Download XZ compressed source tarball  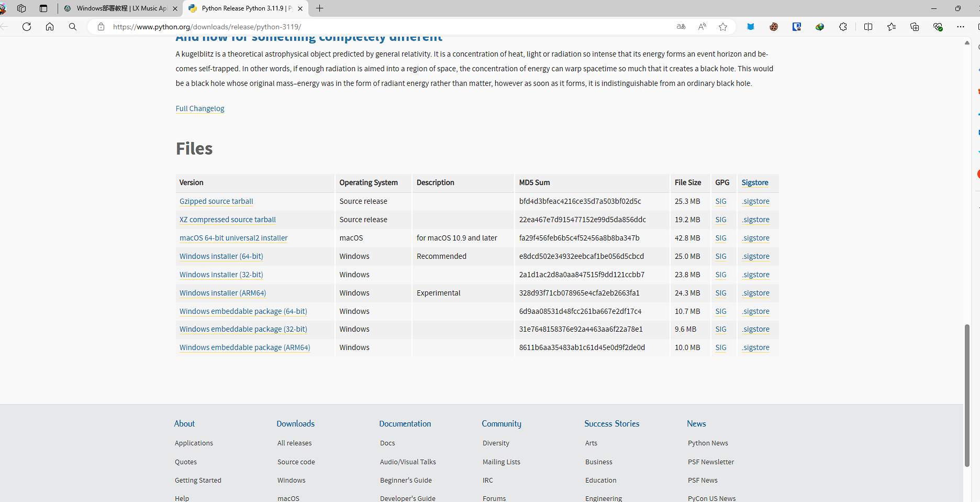[x=228, y=220]
